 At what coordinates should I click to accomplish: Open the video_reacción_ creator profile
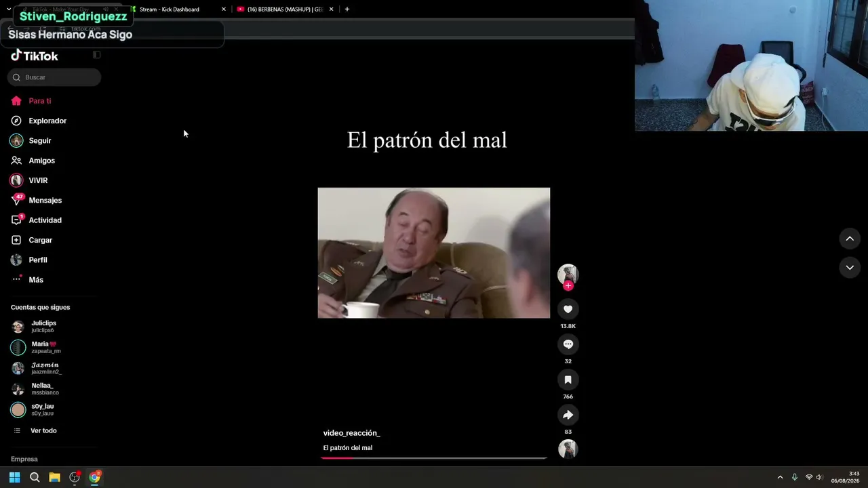(x=351, y=433)
